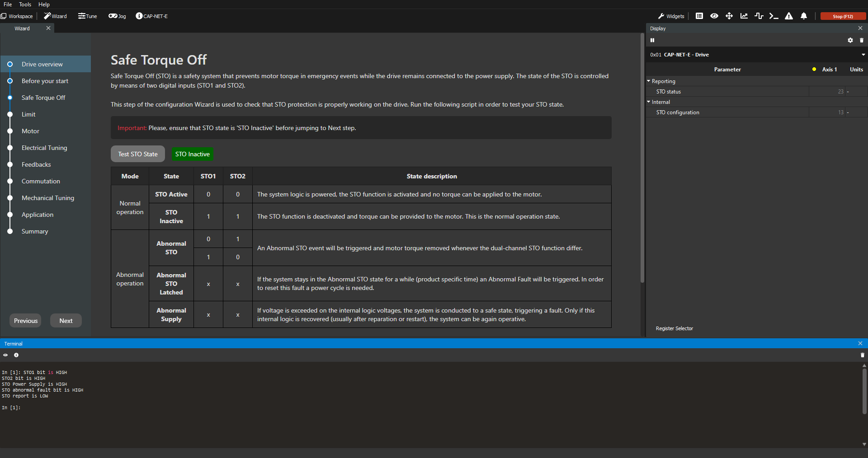Open the CAP-NET-E Drive dropdown
Screen dimensions: 868x458
click(863, 55)
